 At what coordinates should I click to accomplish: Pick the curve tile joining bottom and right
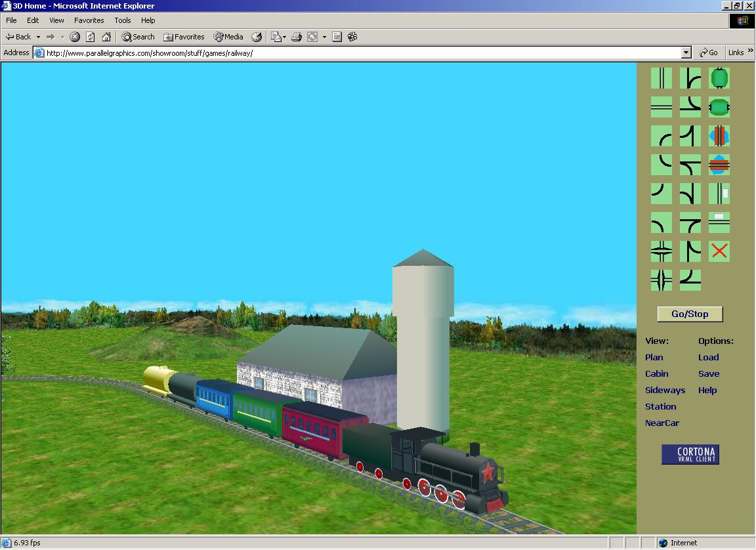(661, 136)
